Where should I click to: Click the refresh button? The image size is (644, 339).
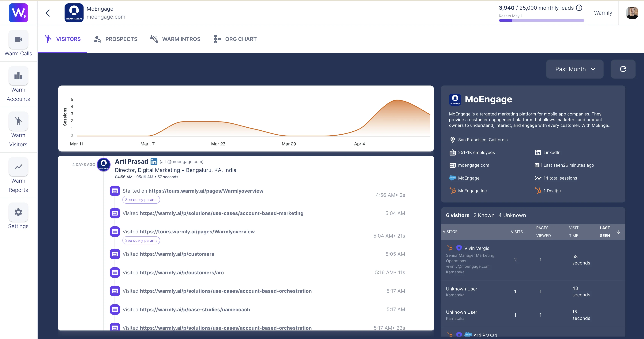tap(623, 69)
